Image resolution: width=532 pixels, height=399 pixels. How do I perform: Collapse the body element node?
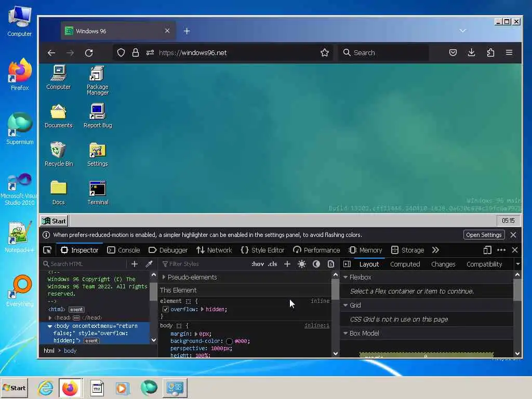tap(50, 326)
